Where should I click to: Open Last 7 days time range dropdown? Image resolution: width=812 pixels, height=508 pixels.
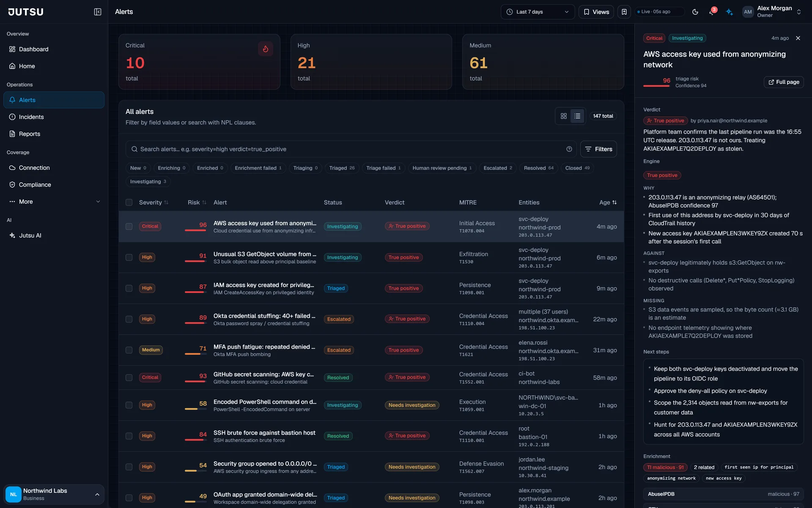click(538, 12)
